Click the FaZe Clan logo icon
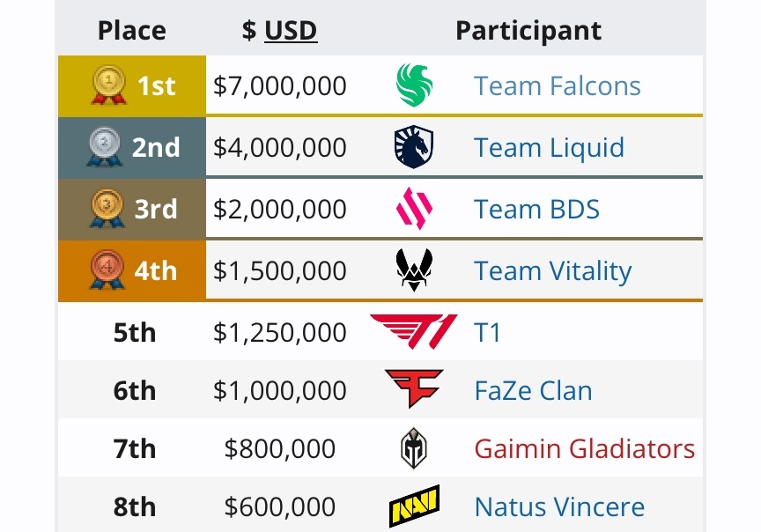This screenshot has height=532, width=761. [x=414, y=390]
